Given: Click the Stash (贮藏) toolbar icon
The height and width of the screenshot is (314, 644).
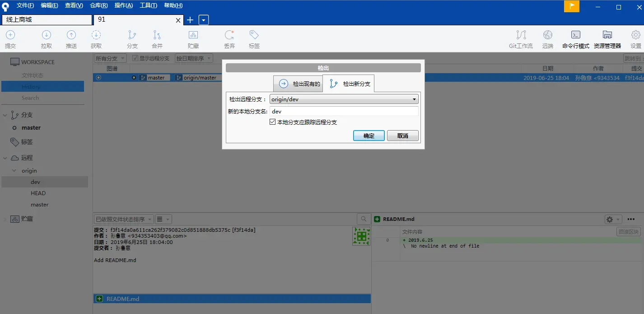Looking at the screenshot, I should (x=193, y=35).
